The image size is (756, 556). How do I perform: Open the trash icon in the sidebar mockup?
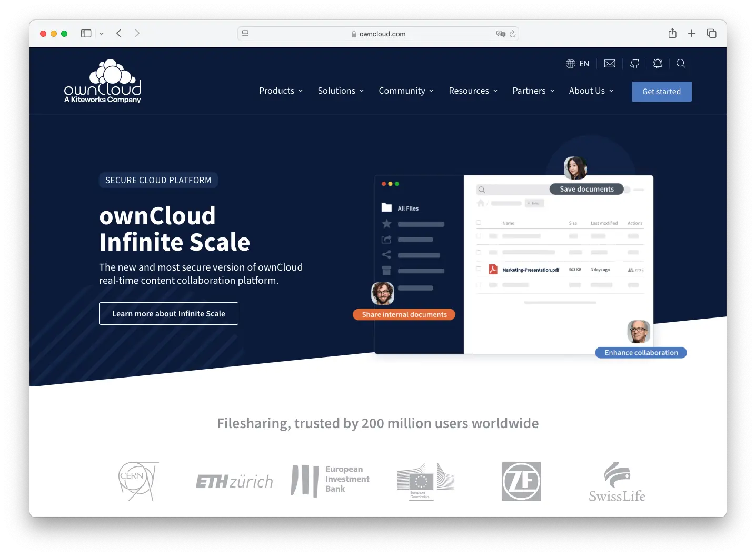[386, 271]
